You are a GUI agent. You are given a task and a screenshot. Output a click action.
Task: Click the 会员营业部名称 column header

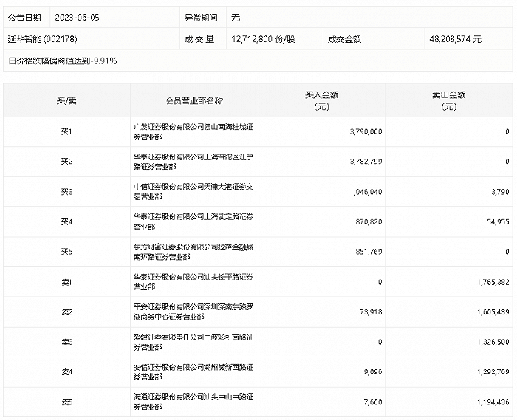pos(194,101)
